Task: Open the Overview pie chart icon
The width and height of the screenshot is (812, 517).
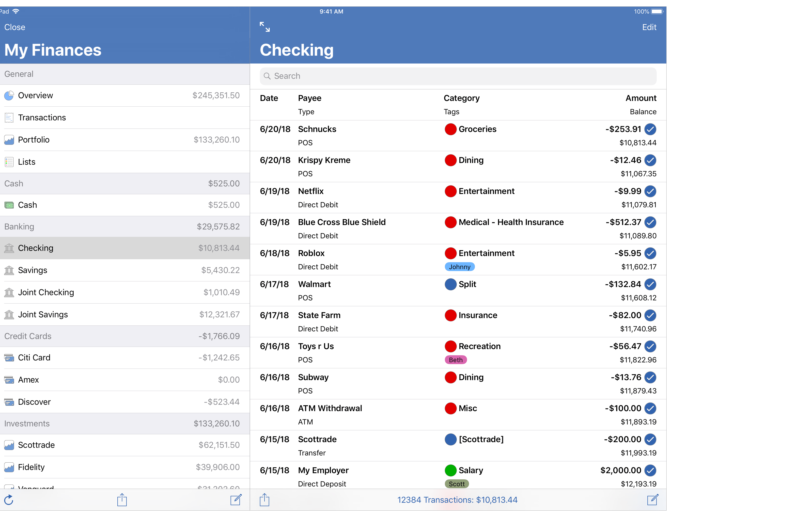Action: (9, 96)
